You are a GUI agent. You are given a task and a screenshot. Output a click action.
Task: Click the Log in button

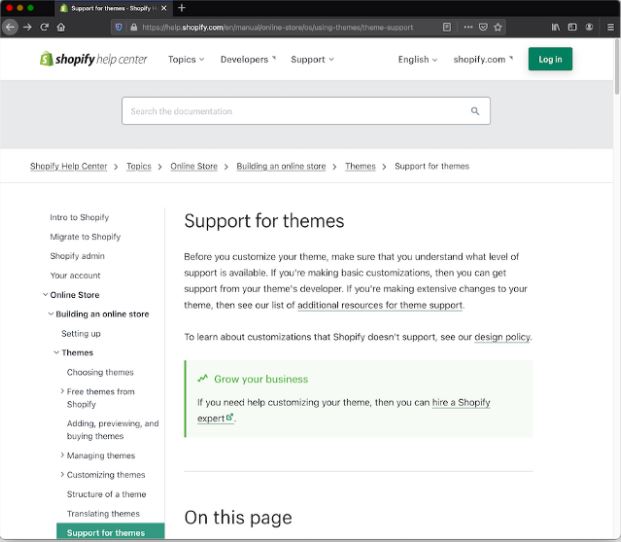(550, 59)
